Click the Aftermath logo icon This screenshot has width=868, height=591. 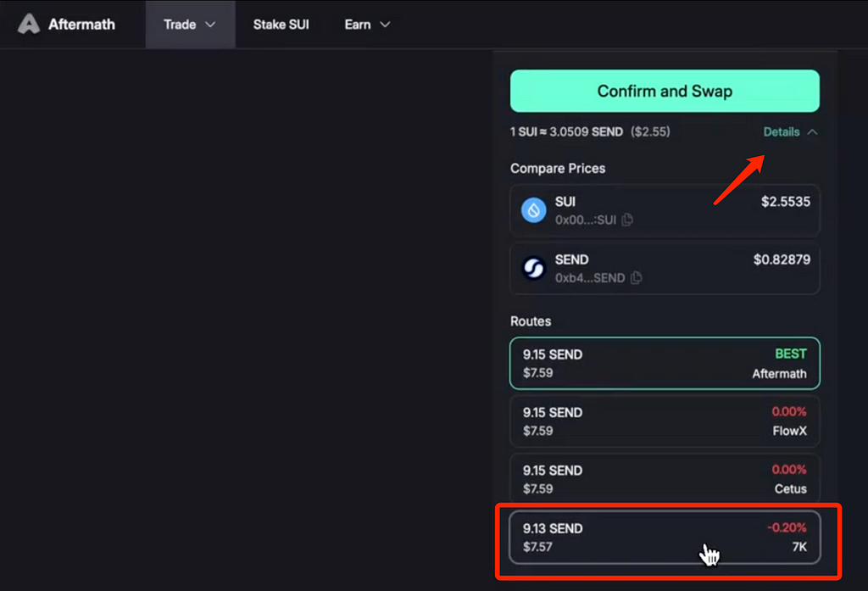[29, 25]
